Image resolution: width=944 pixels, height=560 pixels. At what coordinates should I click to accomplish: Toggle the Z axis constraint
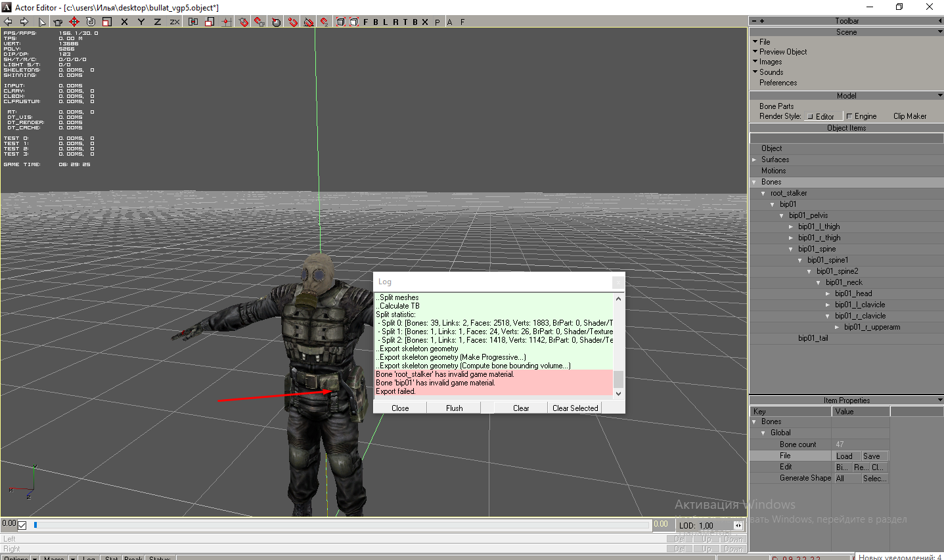(x=158, y=22)
